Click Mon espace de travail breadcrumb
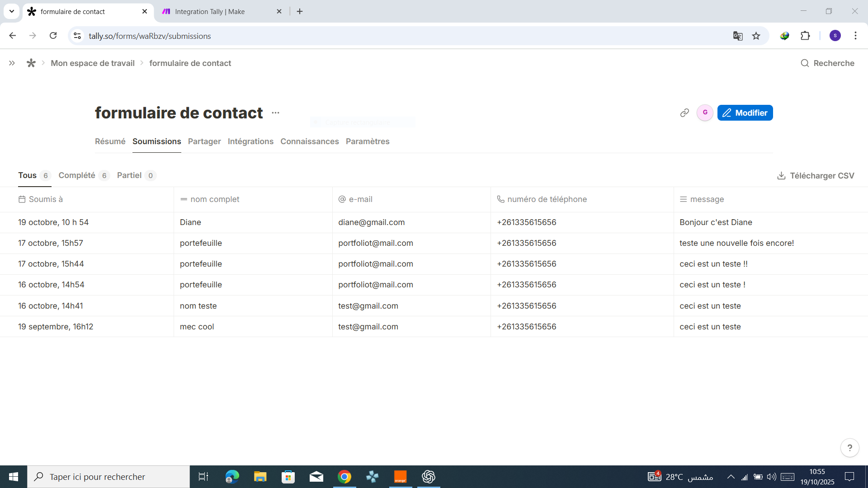This screenshot has width=868, height=488. point(93,63)
